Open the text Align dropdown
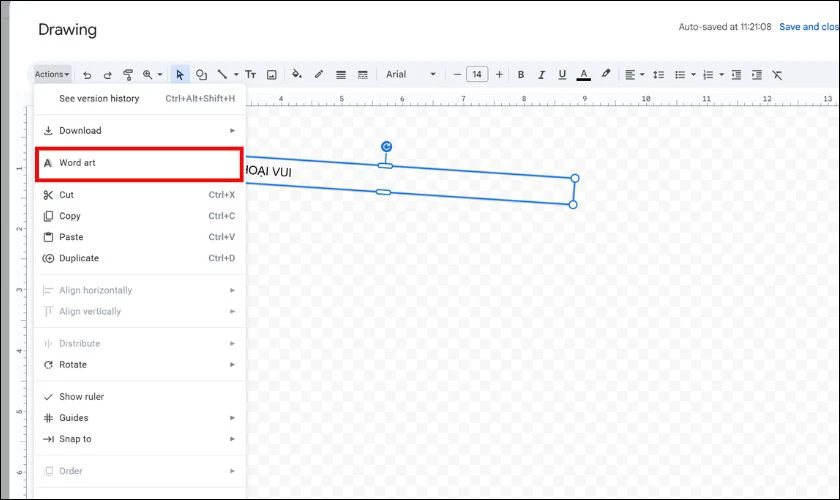The image size is (840, 500). tap(634, 74)
